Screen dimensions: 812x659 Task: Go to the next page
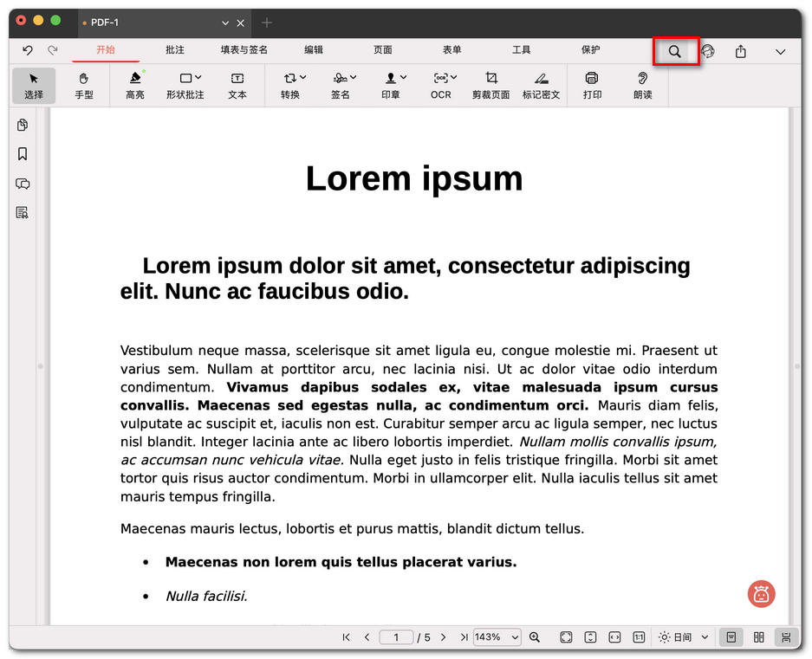444,637
